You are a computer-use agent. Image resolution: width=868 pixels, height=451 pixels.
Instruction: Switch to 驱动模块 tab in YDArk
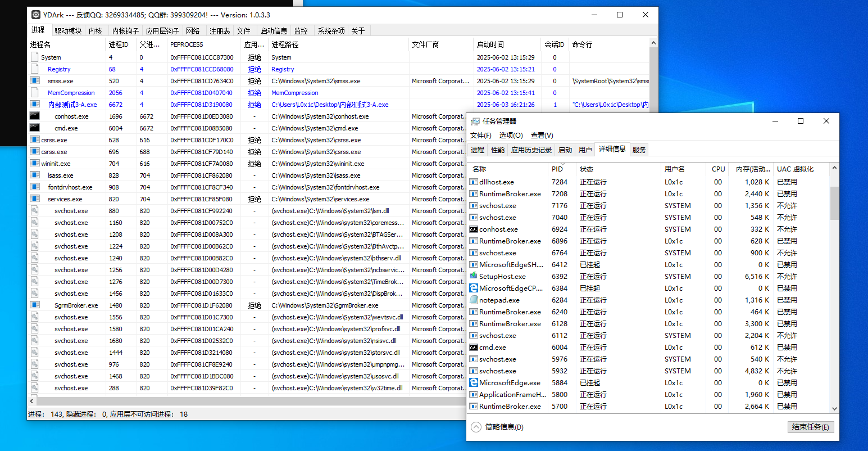click(x=68, y=31)
